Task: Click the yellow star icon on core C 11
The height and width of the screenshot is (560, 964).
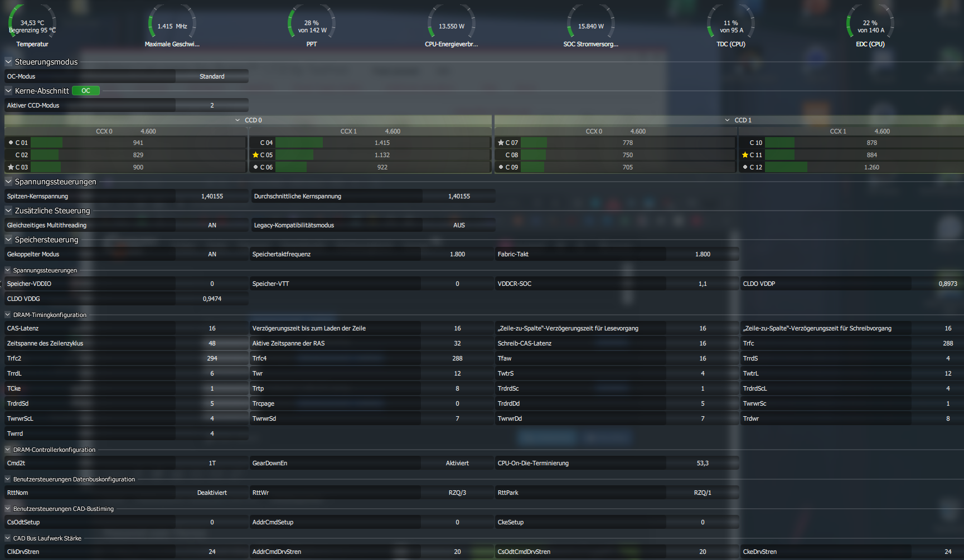Action: coord(745,155)
